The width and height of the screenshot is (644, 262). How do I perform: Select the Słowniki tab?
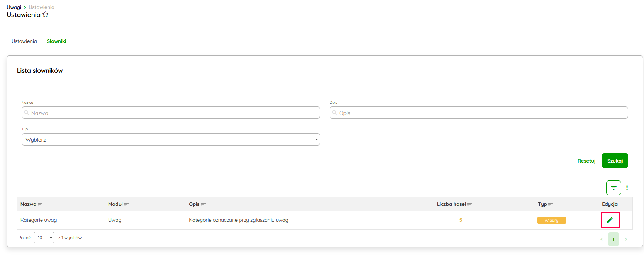(56, 41)
